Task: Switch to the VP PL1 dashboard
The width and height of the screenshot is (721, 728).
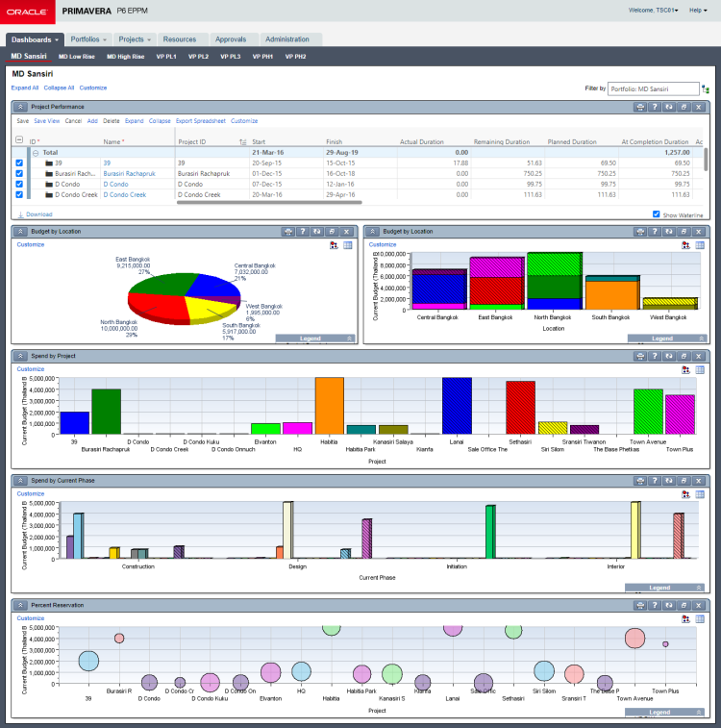Action: tap(167, 57)
